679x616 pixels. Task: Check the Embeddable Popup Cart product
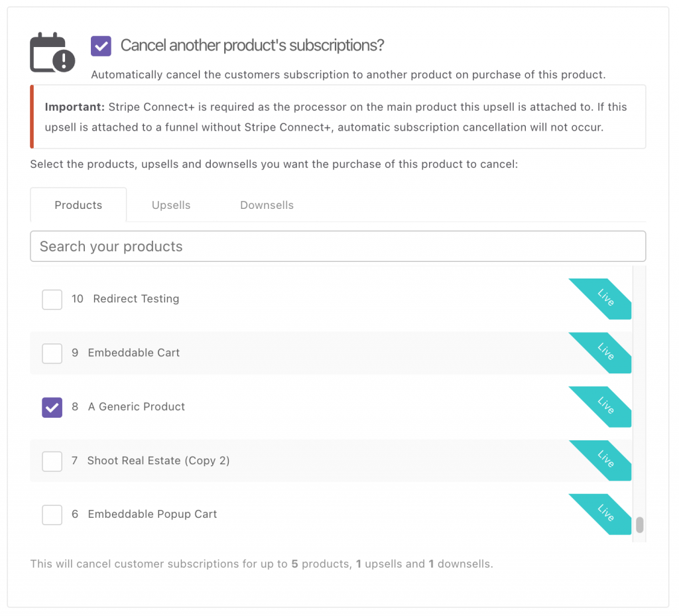coord(52,515)
